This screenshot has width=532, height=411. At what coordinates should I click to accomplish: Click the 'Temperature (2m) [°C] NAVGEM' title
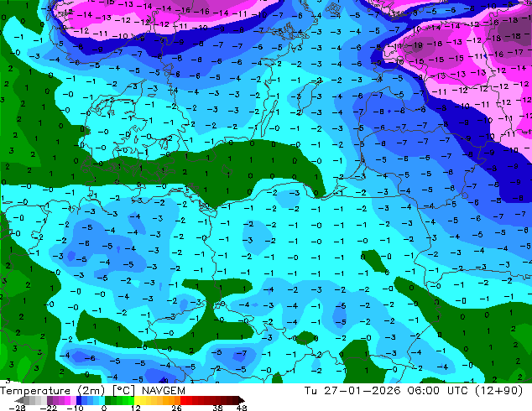click(92, 391)
